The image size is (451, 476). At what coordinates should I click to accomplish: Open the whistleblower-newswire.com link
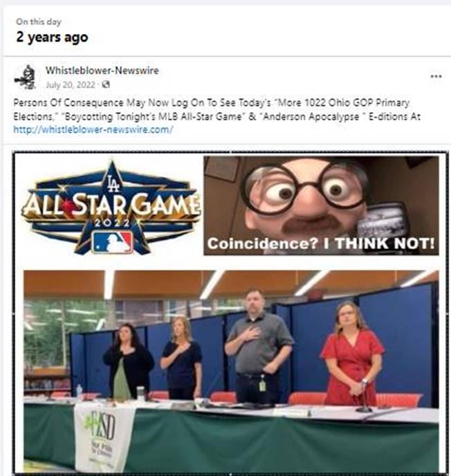(x=93, y=129)
